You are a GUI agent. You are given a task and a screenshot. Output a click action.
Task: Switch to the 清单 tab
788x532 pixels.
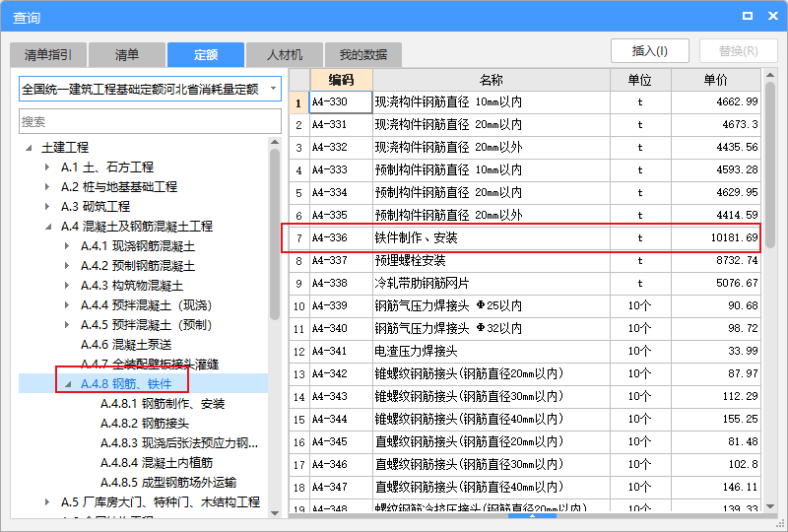[x=127, y=55]
